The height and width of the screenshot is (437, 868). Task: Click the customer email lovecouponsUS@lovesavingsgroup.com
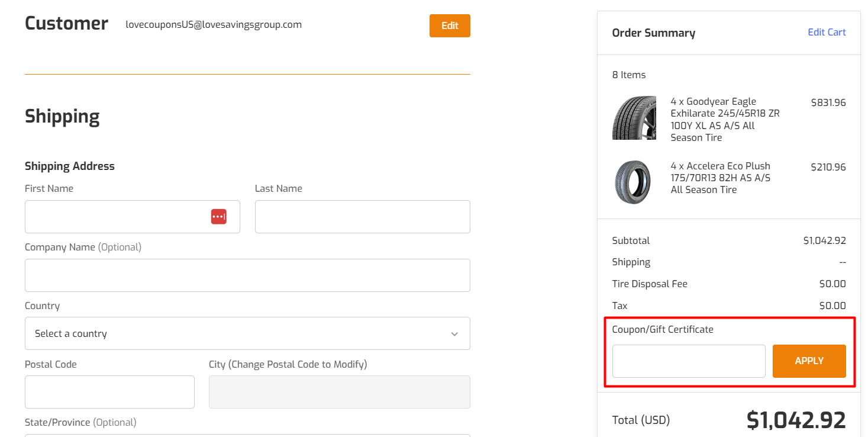(214, 25)
